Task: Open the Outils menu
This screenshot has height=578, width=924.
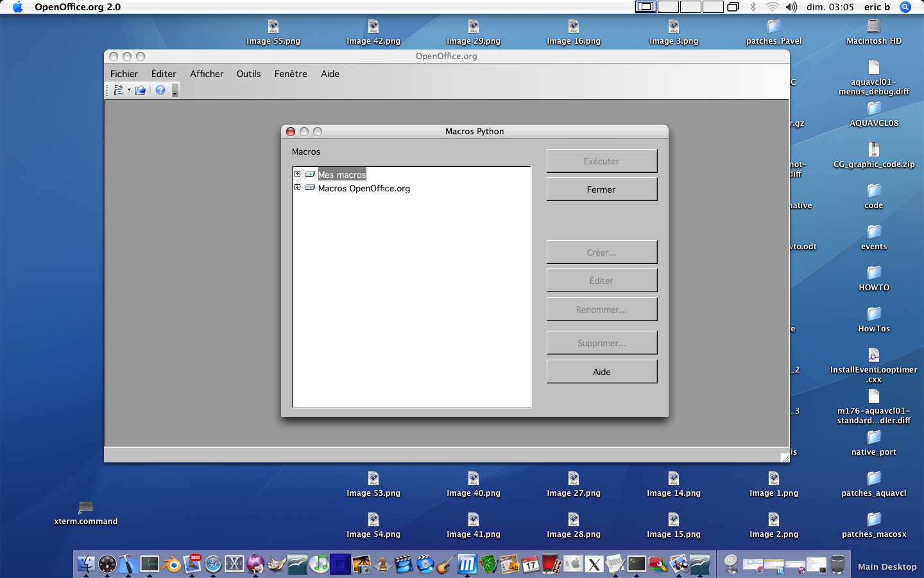Action: tap(248, 74)
